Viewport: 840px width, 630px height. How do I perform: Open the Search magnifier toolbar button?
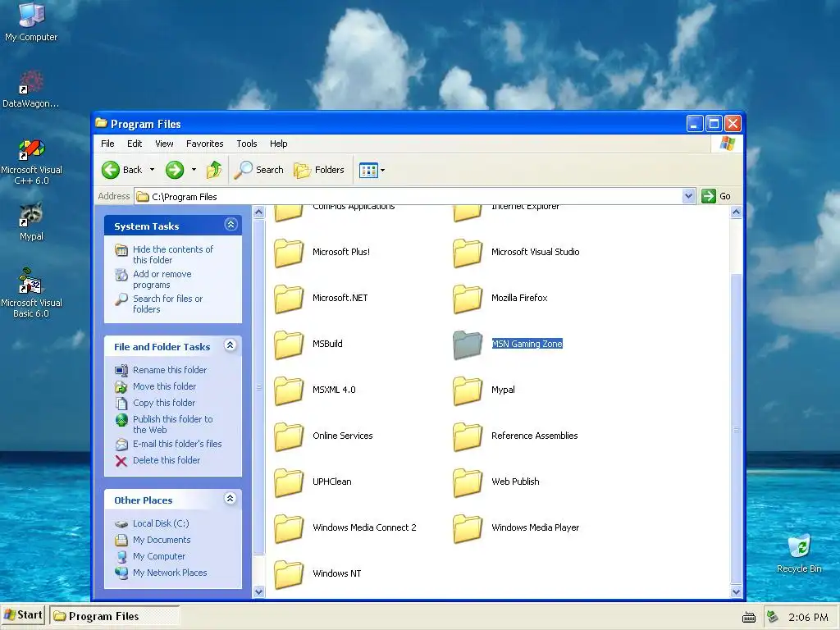(258, 170)
